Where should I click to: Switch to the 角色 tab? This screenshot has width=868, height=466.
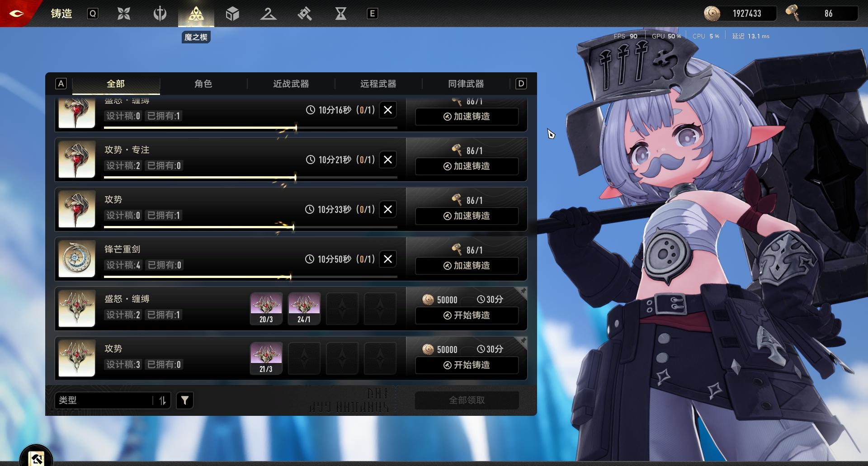tap(203, 84)
